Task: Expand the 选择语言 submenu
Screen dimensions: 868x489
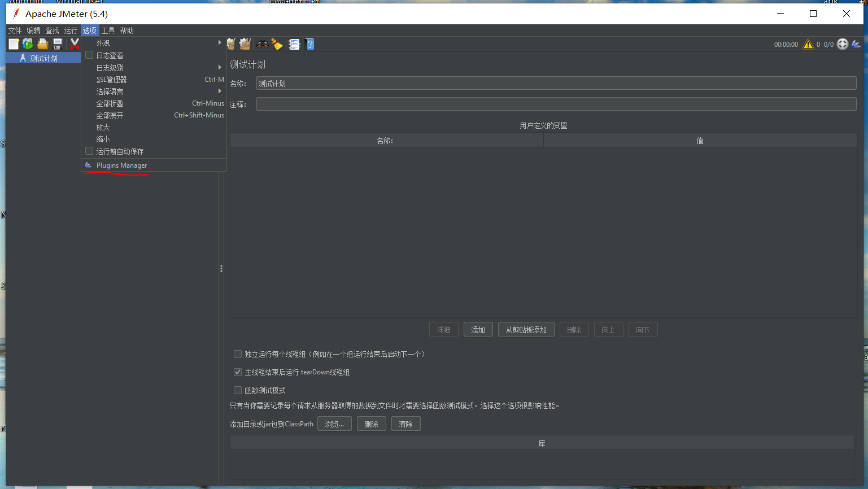Action: (x=154, y=91)
